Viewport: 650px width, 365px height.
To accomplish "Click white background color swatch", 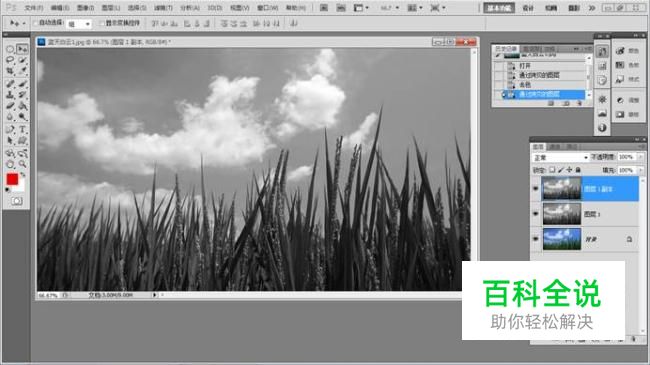I will click(20, 187).
